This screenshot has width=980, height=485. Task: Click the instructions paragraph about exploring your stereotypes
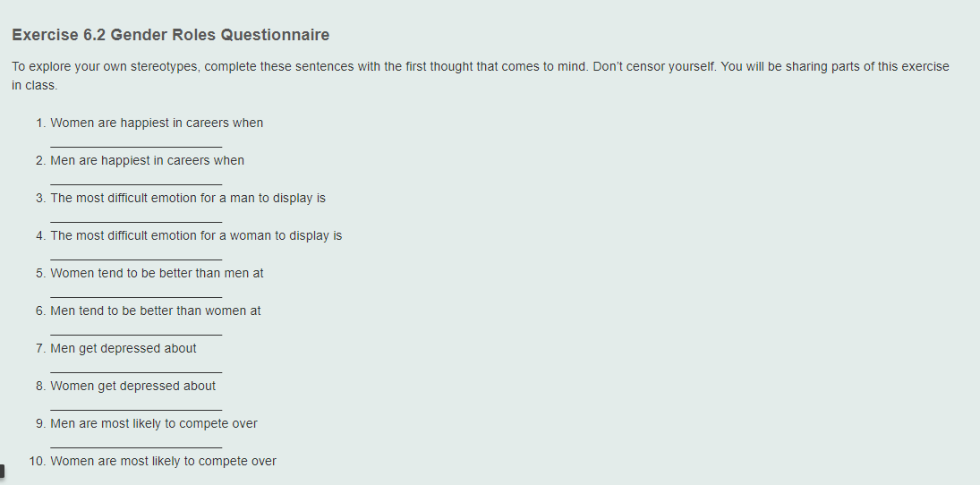click(481, 76)
